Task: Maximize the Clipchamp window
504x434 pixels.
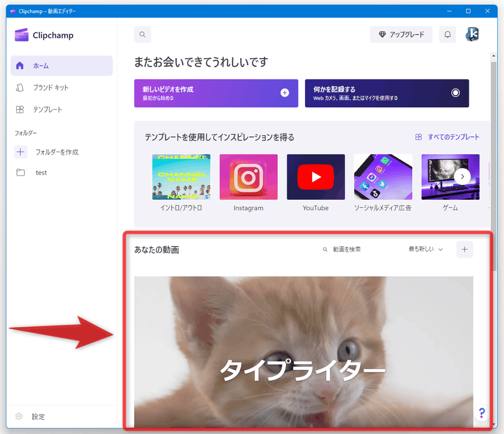Action: coord(468,11)
